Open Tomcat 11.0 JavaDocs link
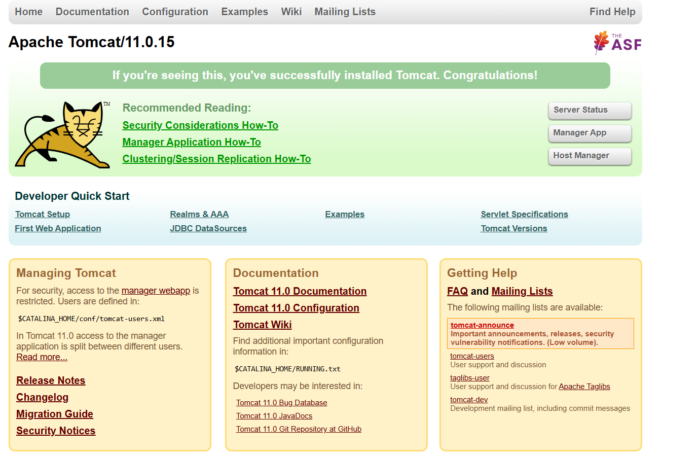 [x=274, y=416]
